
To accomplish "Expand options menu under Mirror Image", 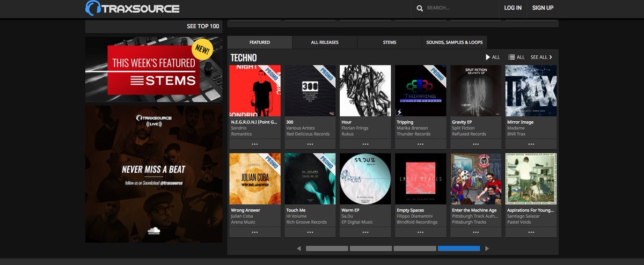I will pyautogui.click(x=531, y=144).
